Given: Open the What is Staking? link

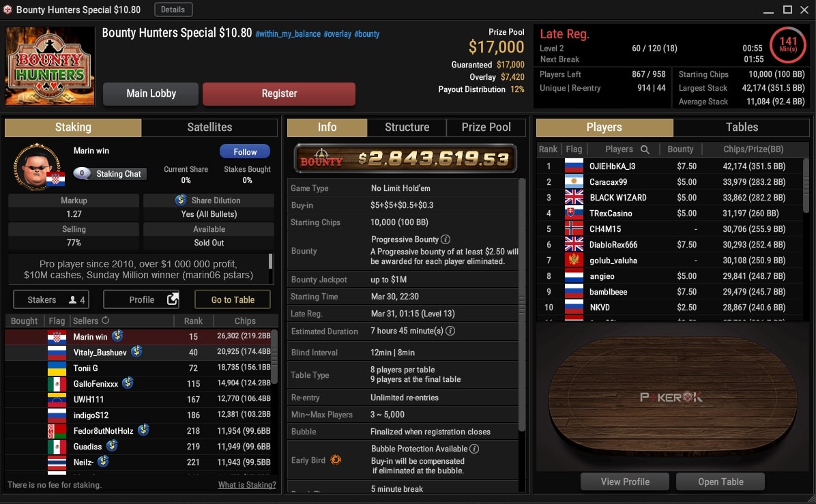Looking at the screenshot, I should click(x=247, y=485).
